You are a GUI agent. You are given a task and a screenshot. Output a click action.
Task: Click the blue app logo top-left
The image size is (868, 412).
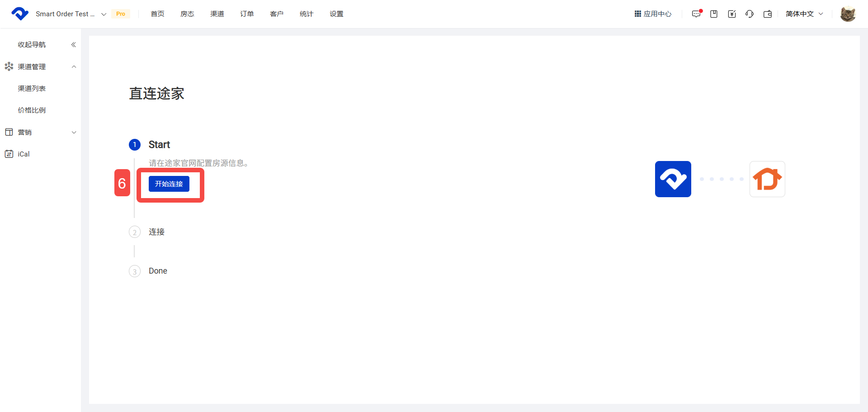(x=20, y=14)
